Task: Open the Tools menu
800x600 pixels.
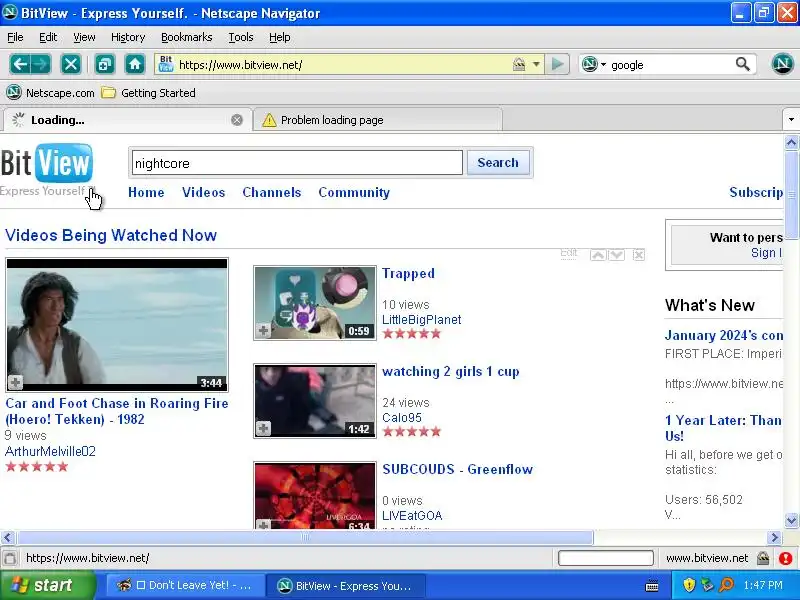Action: coord(241,37)
